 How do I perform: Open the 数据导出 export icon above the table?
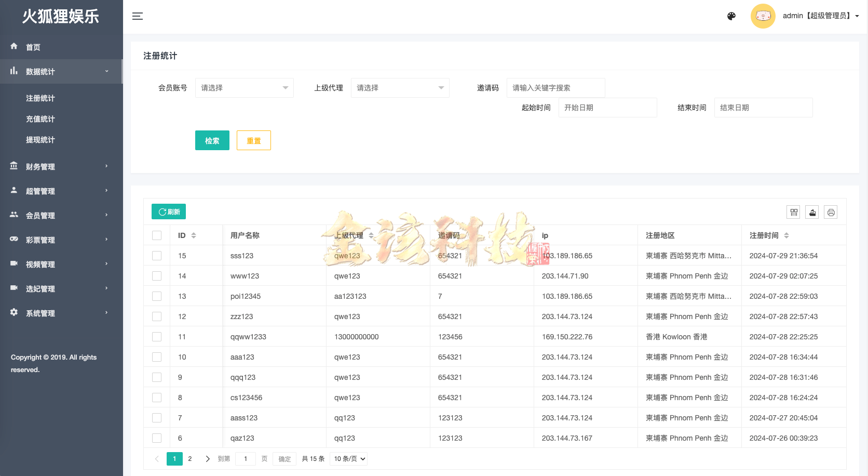[x=811, y=212]
